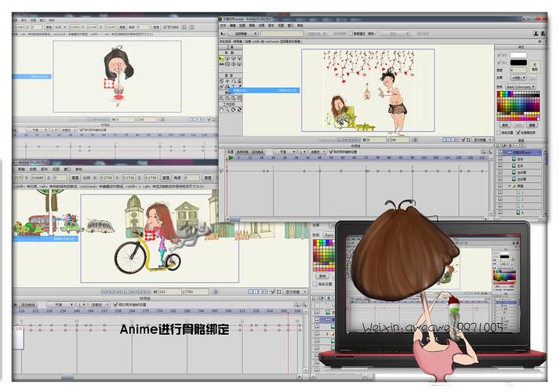Viewport: 560px width, 392px height.
Task: Open the 编辑 menu in top-right window
Action: point(232,26)
